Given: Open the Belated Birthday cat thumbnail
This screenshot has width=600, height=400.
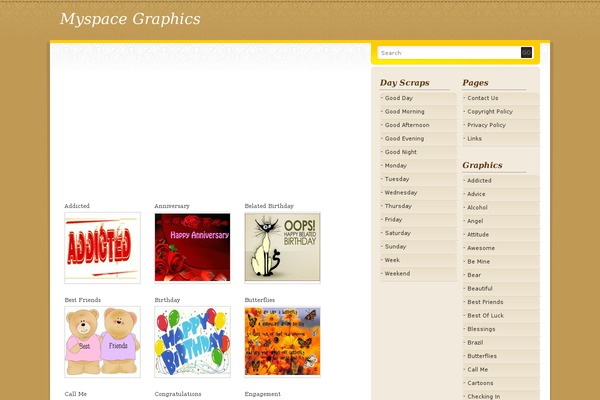Looking at the screenshot, I should click(282, 248).
